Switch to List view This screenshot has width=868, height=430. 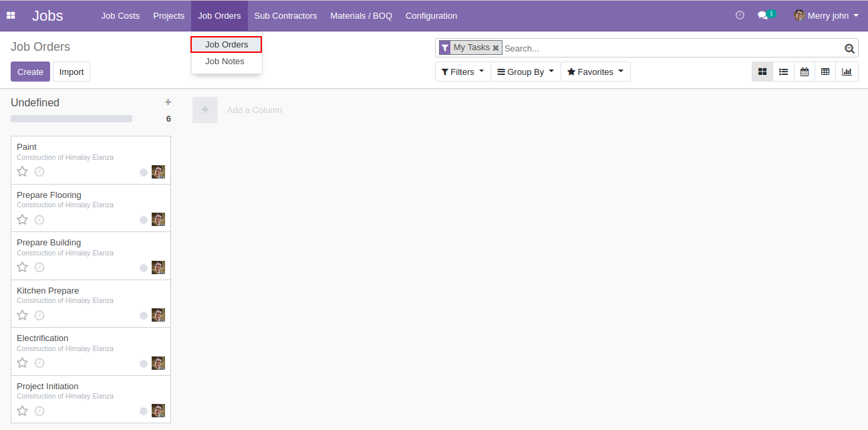pos(784,72)
